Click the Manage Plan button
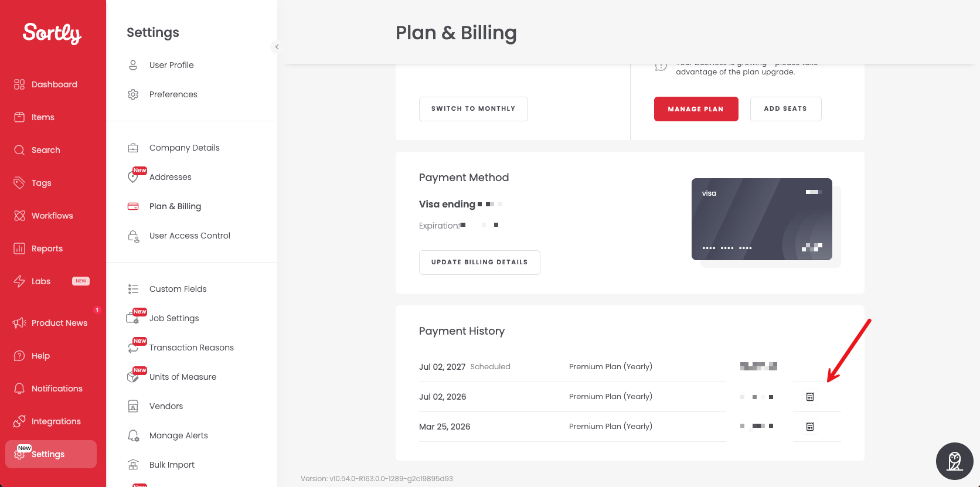 point(696,109)
